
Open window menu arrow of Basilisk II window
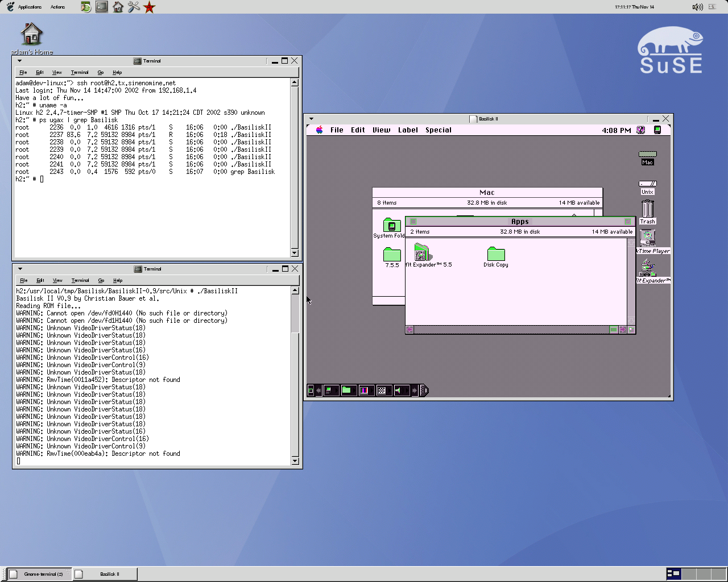pyautogui.click(x=311, y=119)
